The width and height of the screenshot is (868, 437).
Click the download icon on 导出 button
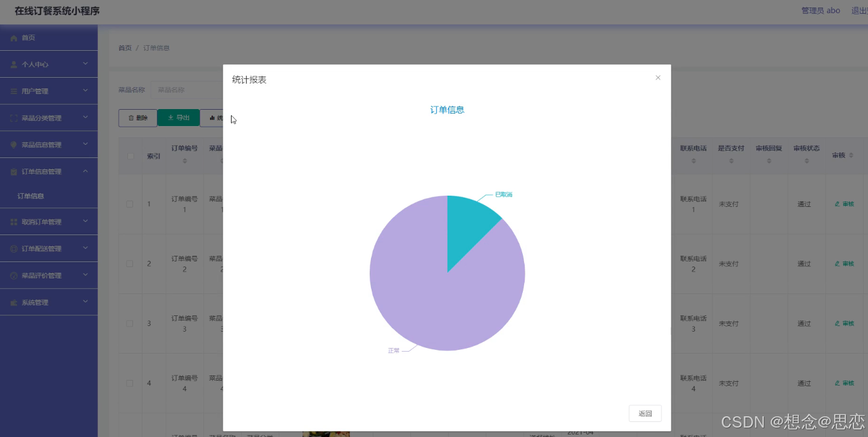pyautogui.click(x=171, y=118)
